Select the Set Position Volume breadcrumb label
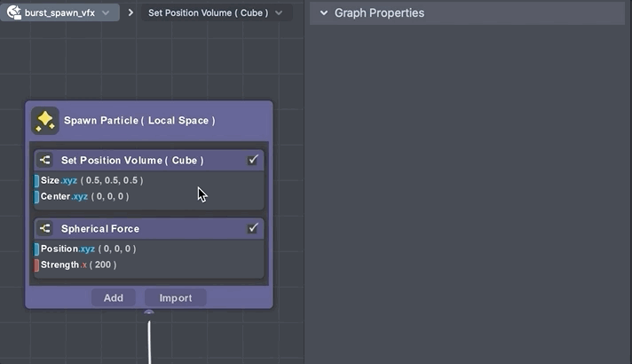This screenshot has height=364, width=632. click(208, 13)
